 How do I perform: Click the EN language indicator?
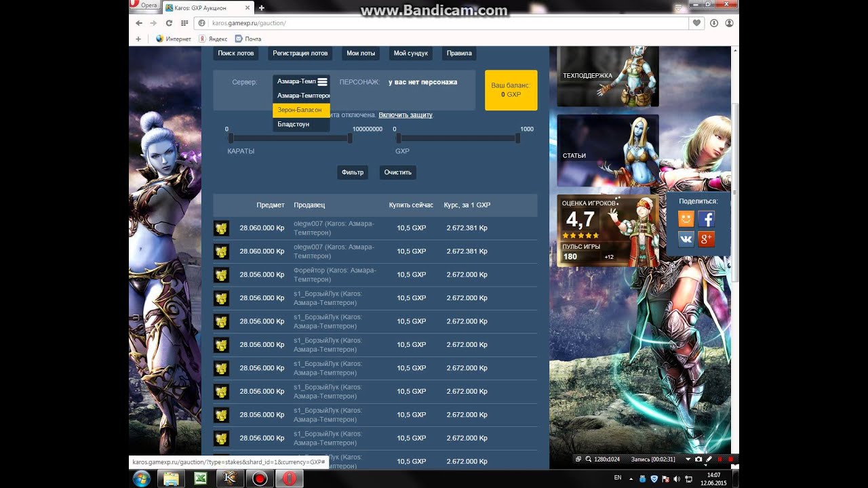[x=617, y=478]
